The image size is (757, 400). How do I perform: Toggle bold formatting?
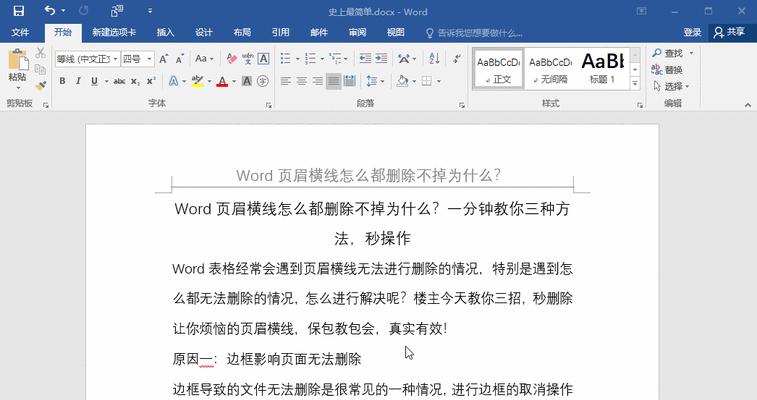click(62, 81)
